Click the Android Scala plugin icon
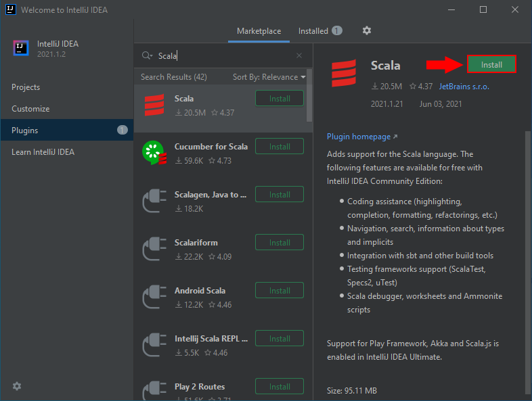 coord(154,297)
